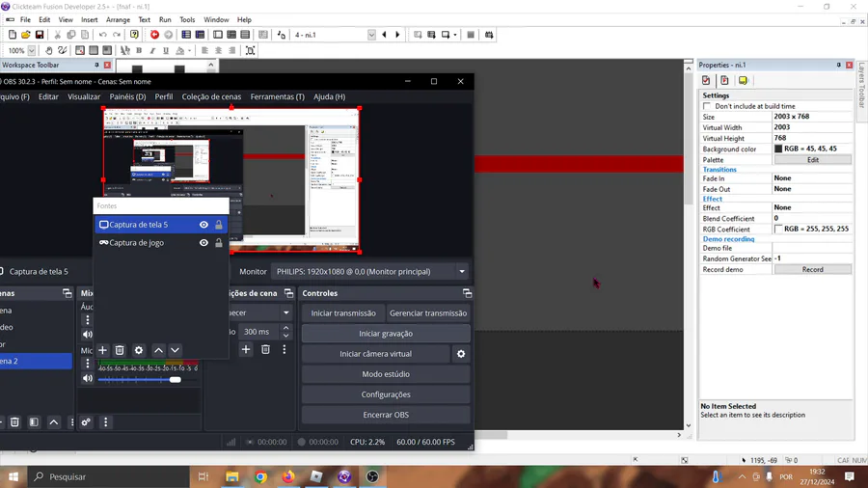Image resolution: width=868 pixels, height=488 pixels.
Task: Remove scene transition with trash icon
Action: [x=266, y=350]
